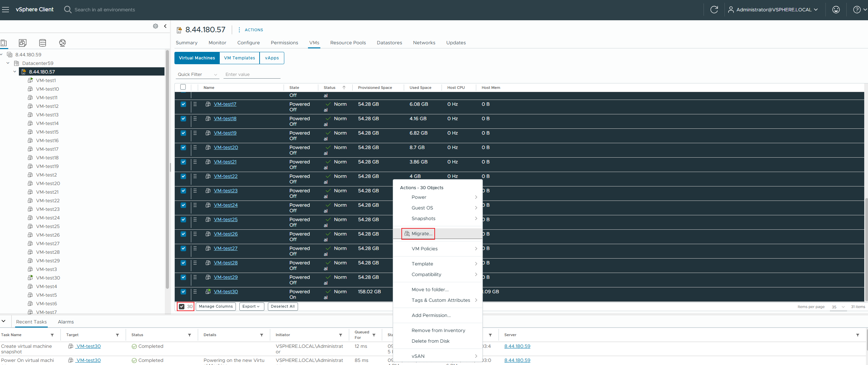Collapse the Recent Tasks bottom panel
This screenshot has height=365, width=868.
coord(3,321)
